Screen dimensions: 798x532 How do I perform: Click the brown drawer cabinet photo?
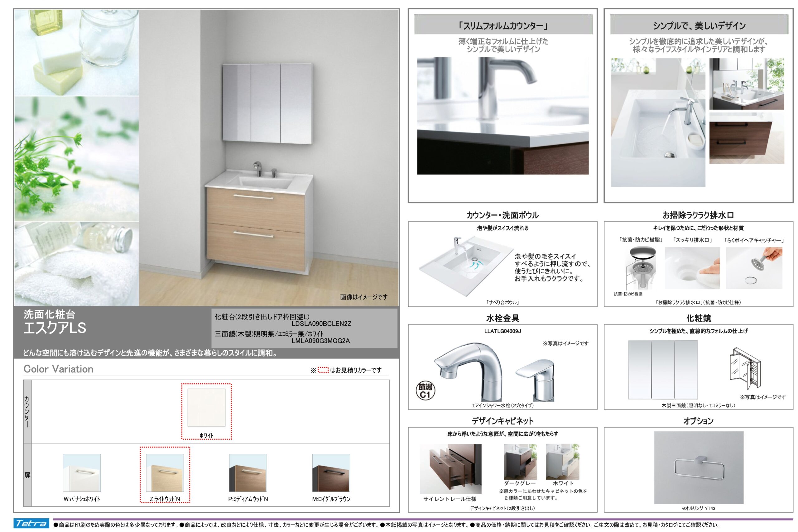(747, 138)
